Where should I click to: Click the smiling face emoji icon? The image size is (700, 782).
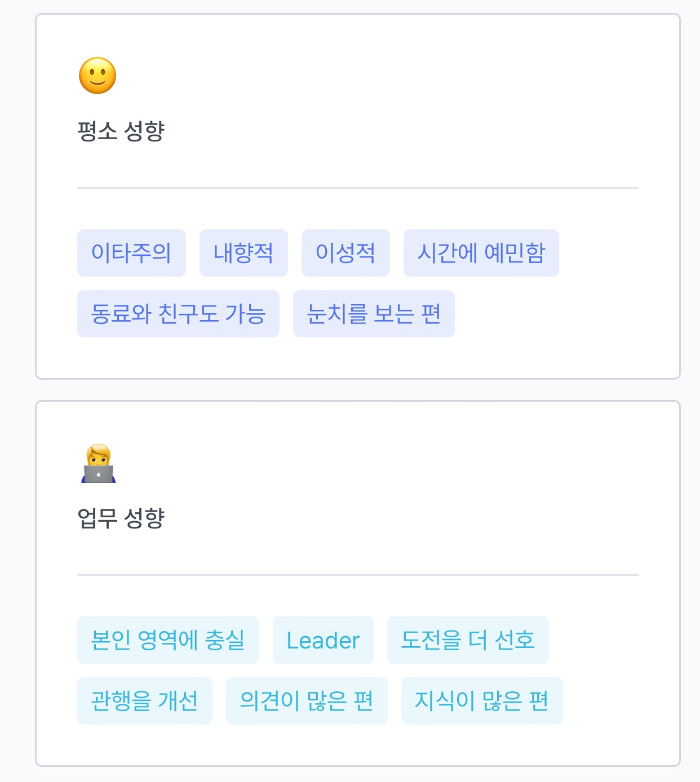coord(98,75)
